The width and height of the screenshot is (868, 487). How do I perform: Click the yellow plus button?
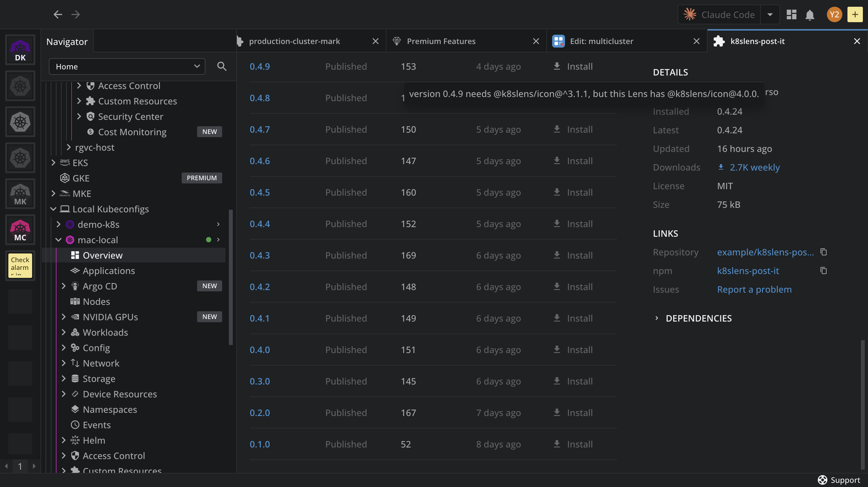point(855,14)
